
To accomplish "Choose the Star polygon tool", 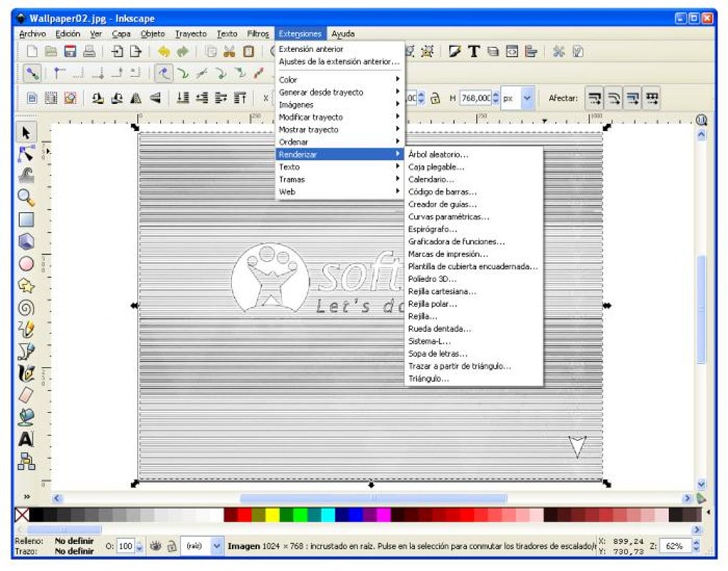I will [26, 285].
